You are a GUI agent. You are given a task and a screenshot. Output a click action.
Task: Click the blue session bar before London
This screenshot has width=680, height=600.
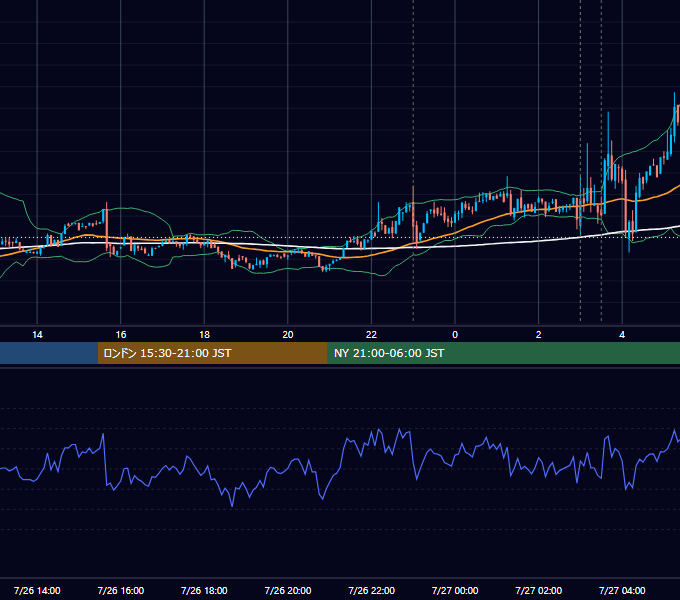(x=49, y=353)
